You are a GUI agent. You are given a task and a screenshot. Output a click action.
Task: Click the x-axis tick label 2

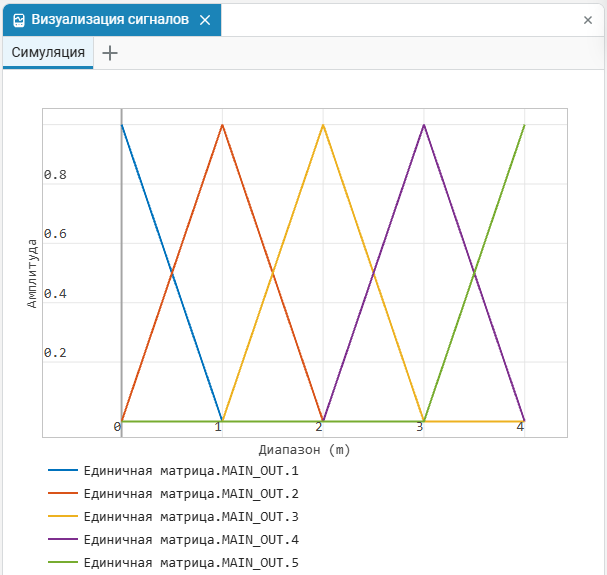click(319, 427)
